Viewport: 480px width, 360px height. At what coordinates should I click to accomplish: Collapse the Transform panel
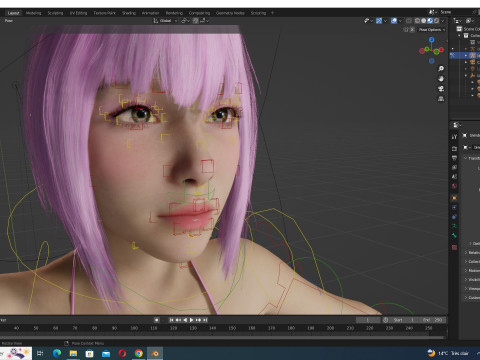coord(472,158)
